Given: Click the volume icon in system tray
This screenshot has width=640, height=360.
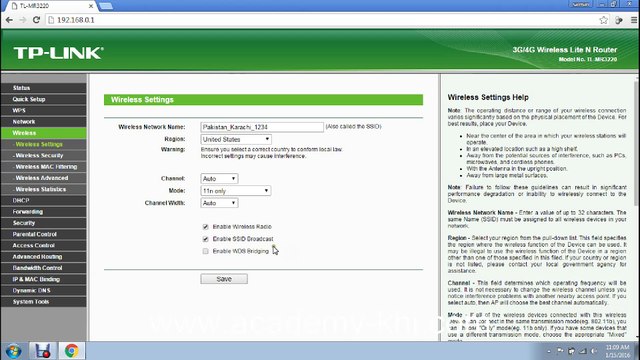Looking at the screenshot, I should pyautogui.click(x=594, y=351).
